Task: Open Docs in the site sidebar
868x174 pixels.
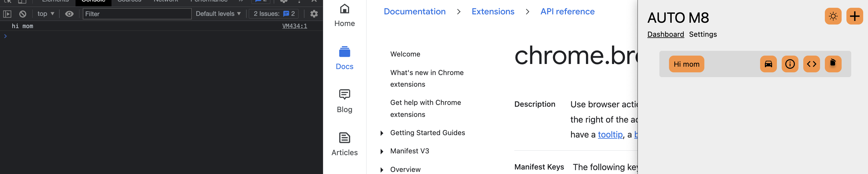Action: click(344, 58)
